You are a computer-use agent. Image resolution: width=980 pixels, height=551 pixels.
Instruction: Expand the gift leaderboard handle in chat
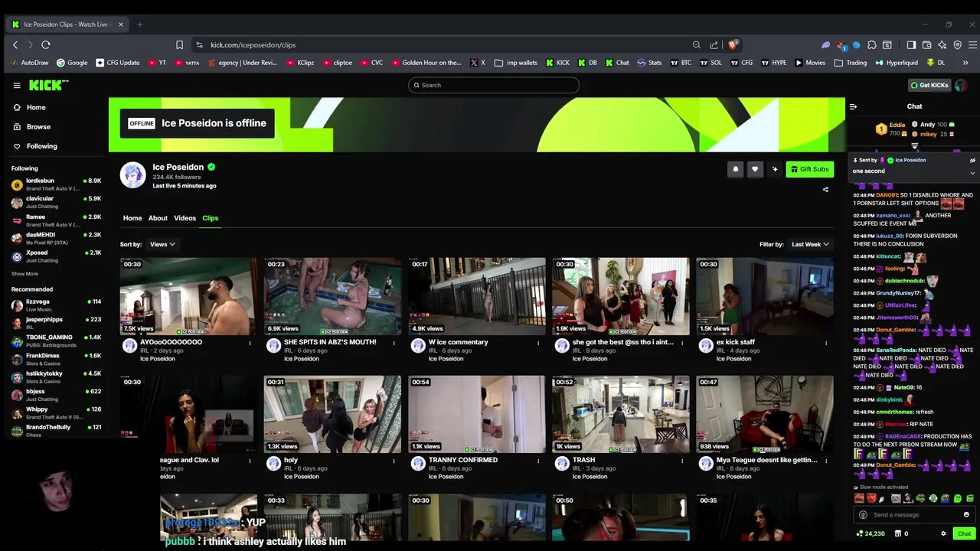click(x=914, y=146)
